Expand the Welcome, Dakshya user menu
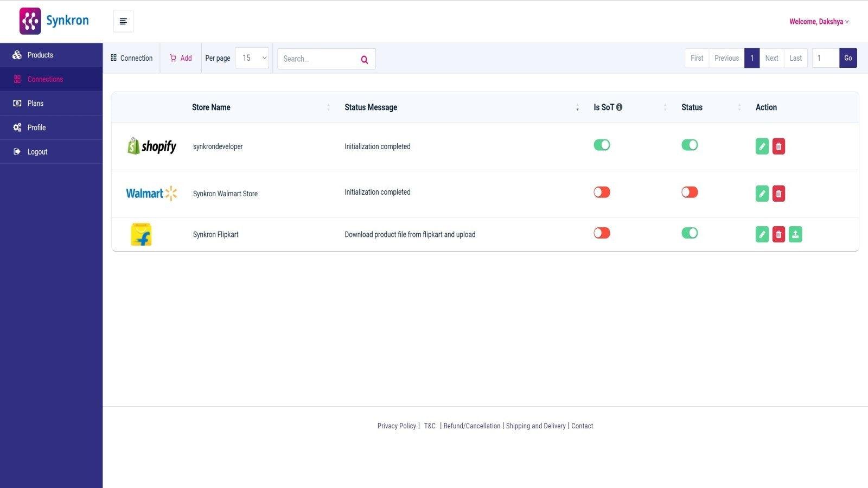 click(819, 22)
